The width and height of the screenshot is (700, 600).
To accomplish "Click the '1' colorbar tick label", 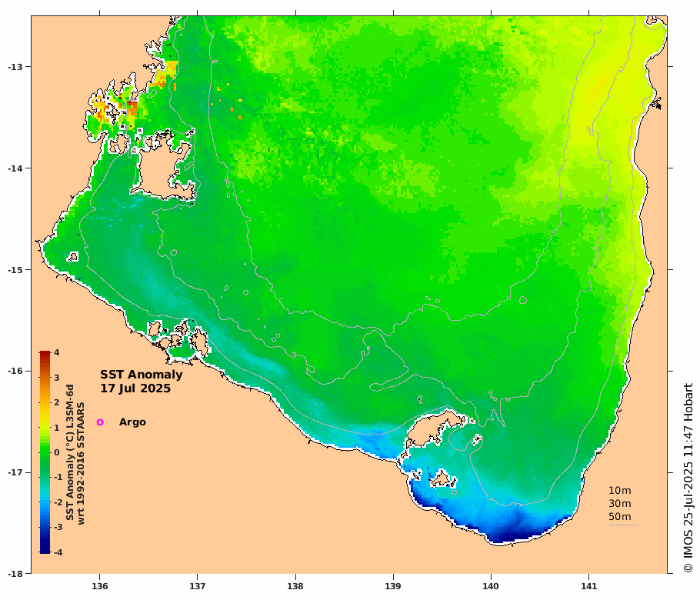I will (57, 427).
